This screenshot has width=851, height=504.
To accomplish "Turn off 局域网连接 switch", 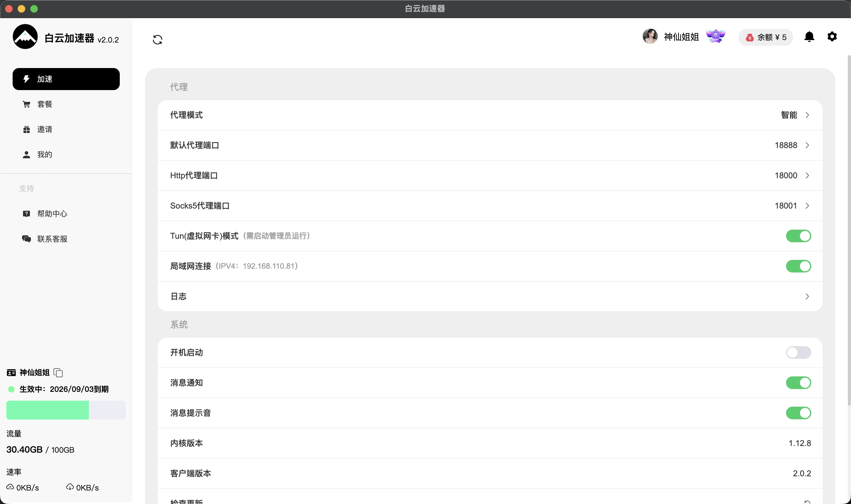I will 798,266.
